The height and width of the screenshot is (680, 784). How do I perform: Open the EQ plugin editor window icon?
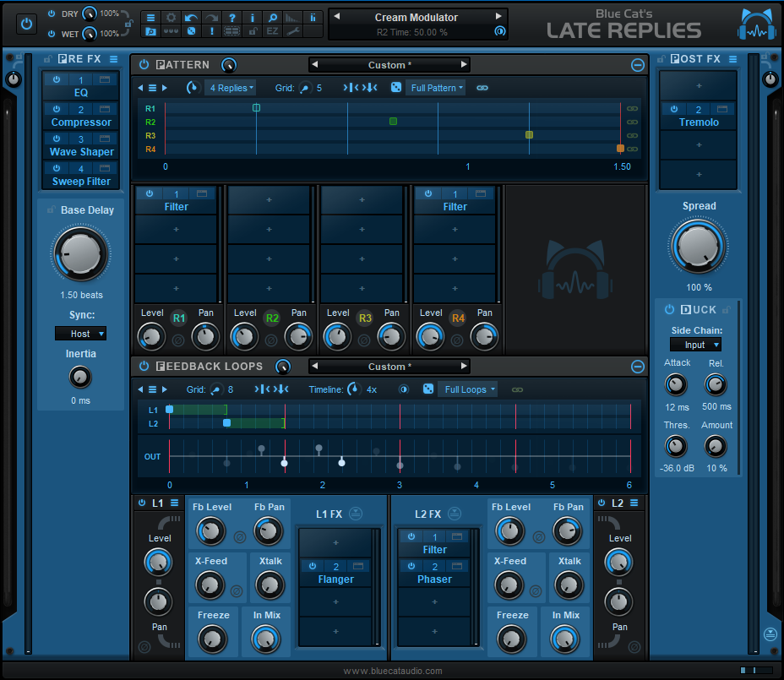click(x=105, y=79)
